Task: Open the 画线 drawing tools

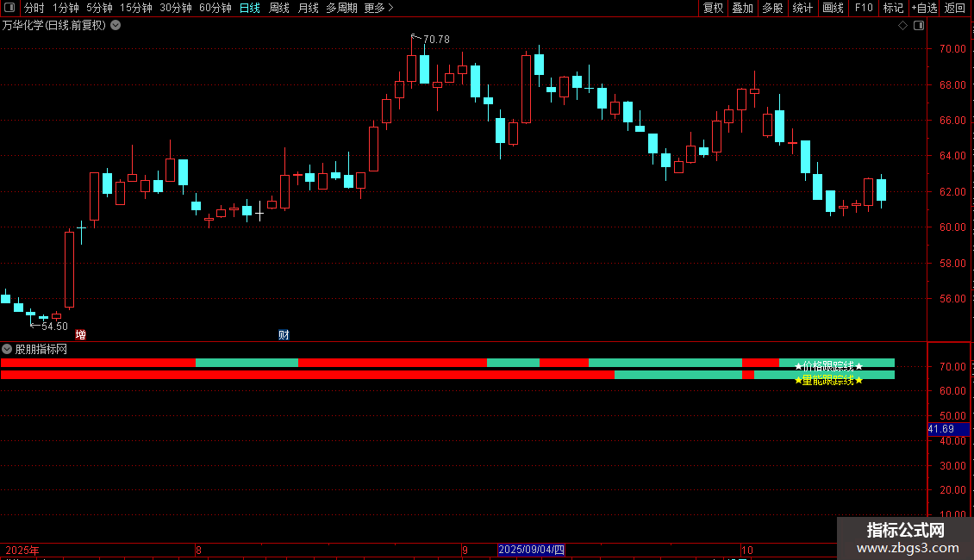Action: (833, 8)
